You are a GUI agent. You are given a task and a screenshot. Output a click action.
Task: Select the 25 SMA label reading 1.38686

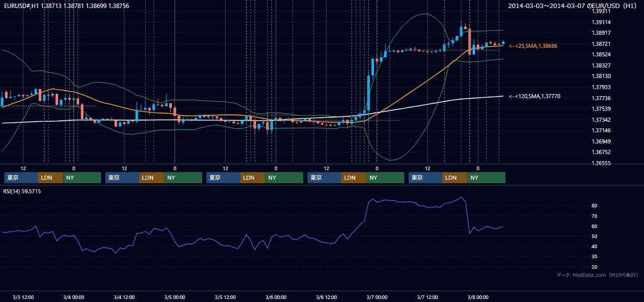[533, 46]
